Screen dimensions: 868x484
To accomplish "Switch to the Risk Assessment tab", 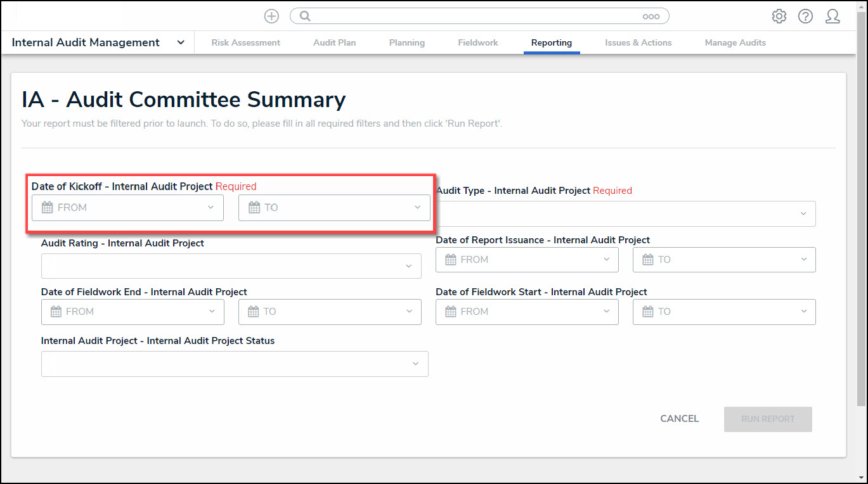I will coord(245,42).
